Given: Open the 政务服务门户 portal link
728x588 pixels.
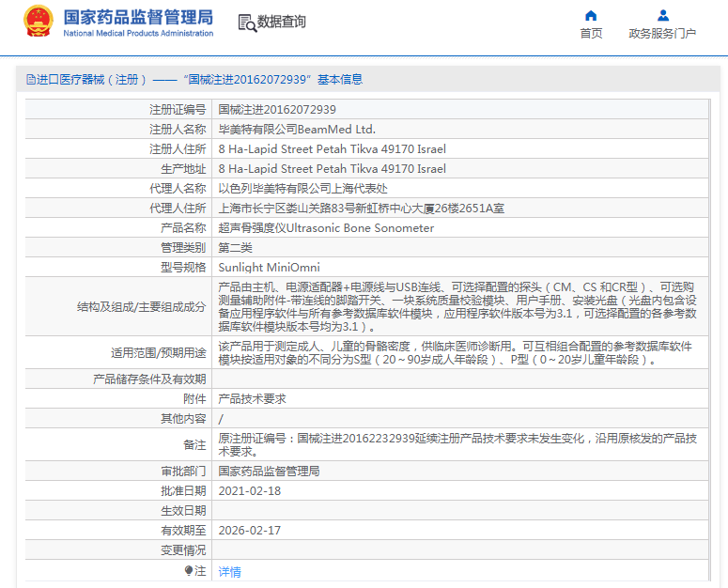Looking at the screenshot, I should pos(662,34).
